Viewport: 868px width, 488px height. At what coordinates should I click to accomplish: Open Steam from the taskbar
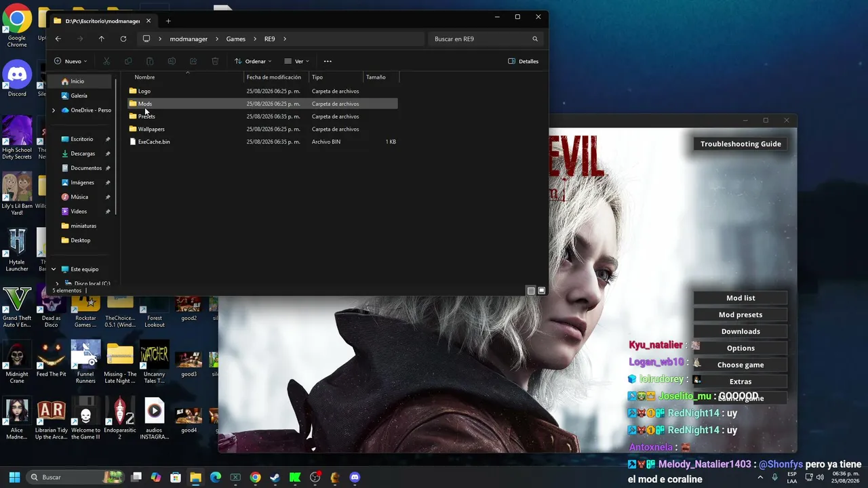(275, 477)
